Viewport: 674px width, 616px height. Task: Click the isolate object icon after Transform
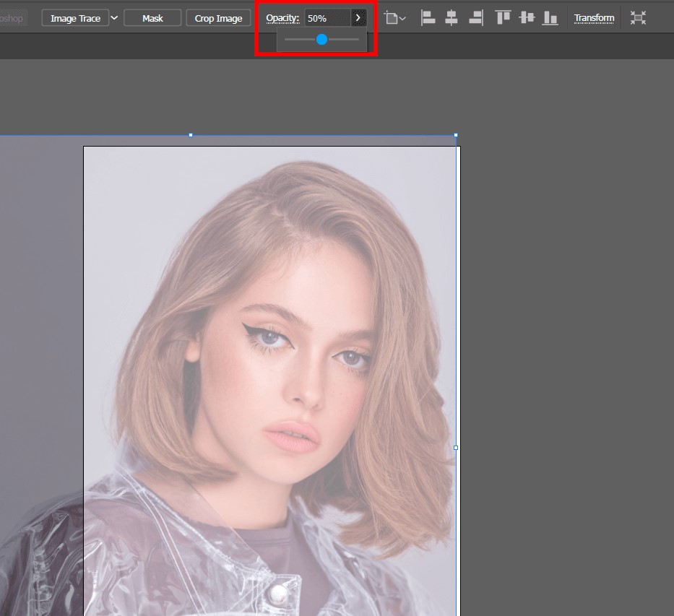pos(638,18)
